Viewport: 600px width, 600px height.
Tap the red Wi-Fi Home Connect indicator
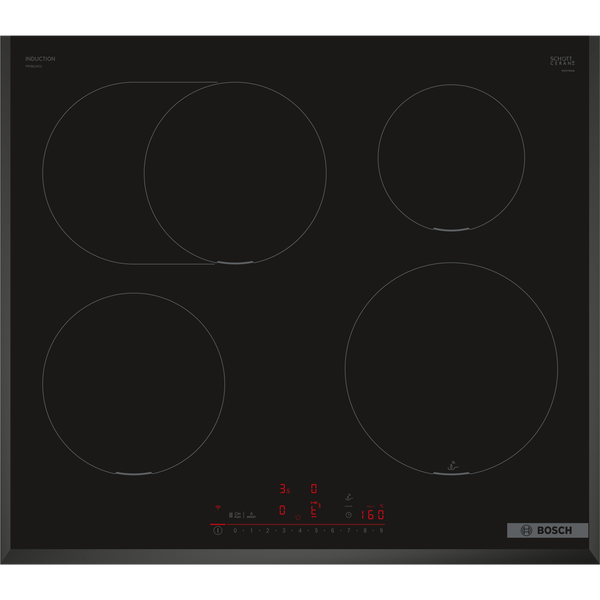218,507
